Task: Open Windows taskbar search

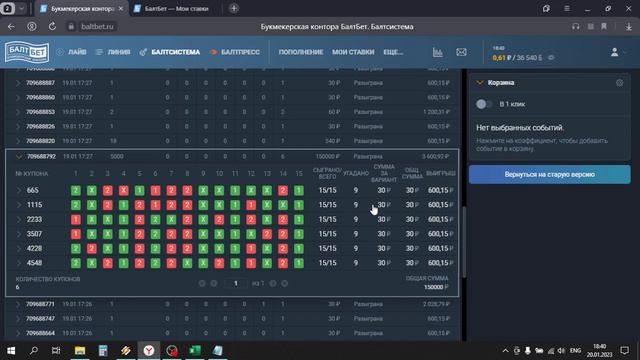Action: point(34,351)
